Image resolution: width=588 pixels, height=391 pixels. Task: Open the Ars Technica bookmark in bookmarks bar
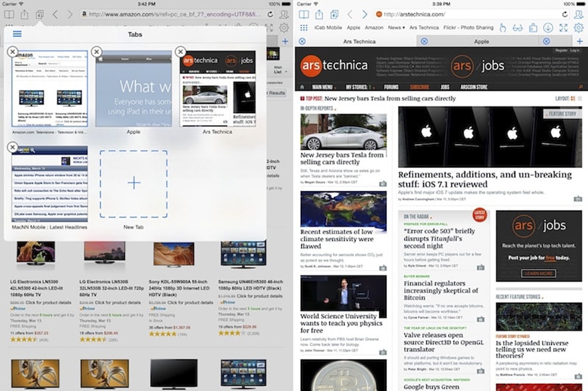tap(424, 28)
